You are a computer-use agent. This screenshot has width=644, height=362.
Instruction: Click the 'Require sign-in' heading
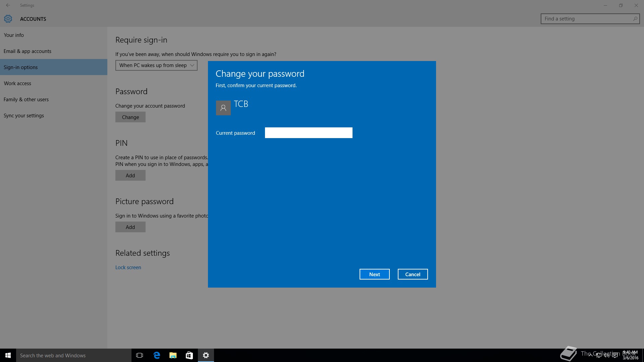tap(141, 40)
